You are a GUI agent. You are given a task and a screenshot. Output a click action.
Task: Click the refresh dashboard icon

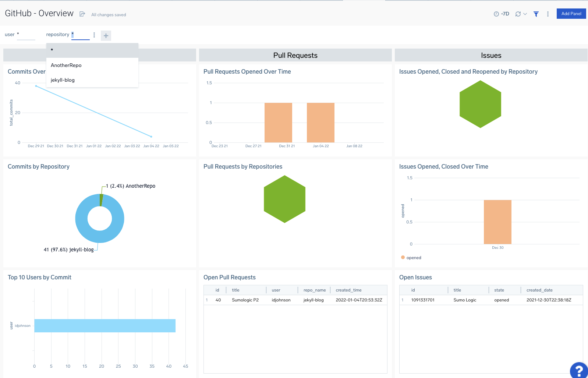click(x=518, y=14)
